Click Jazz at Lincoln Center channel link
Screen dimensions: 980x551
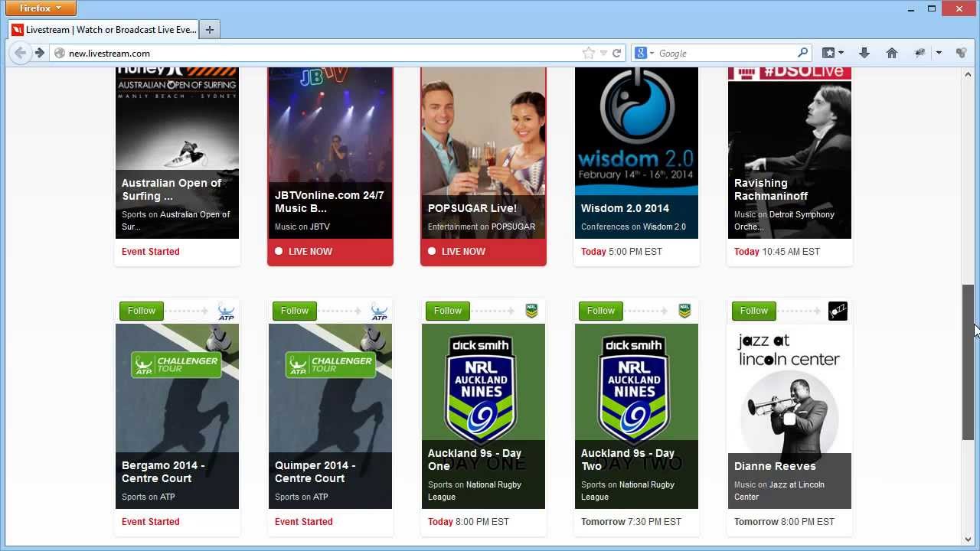779,491
